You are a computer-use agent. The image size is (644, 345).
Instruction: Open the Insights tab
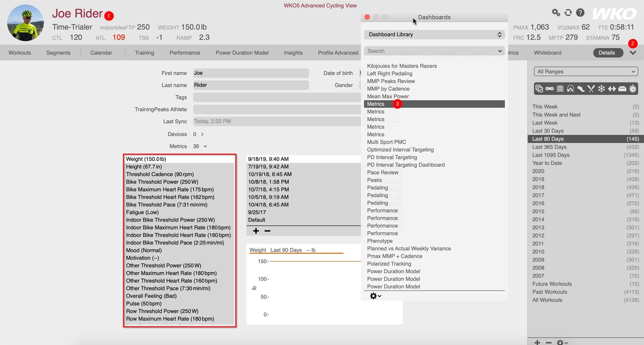point(293,53)
